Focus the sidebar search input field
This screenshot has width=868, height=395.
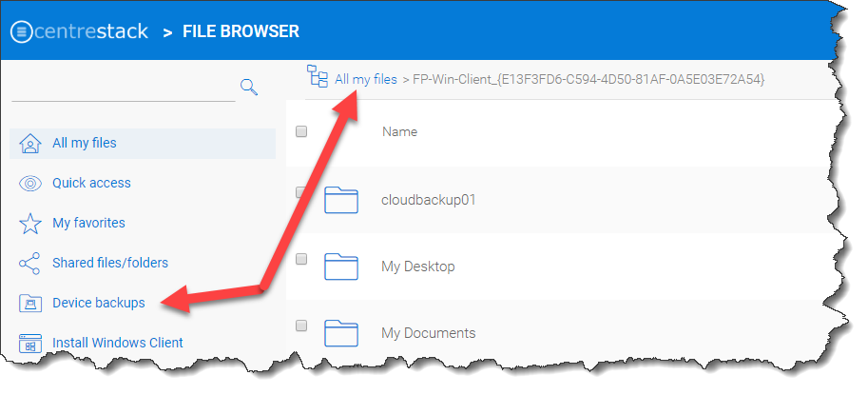pyautogui.click(x=124, y=89)
